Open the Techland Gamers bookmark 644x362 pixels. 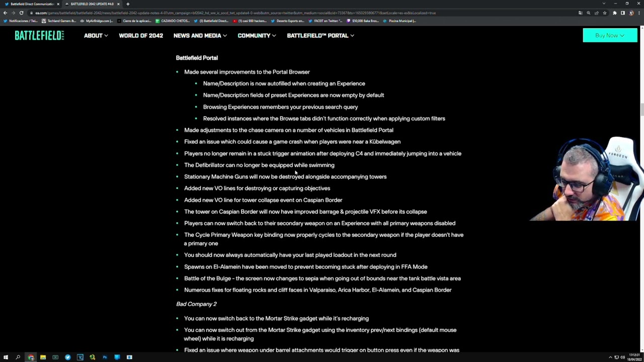click(x=59, y=21)
